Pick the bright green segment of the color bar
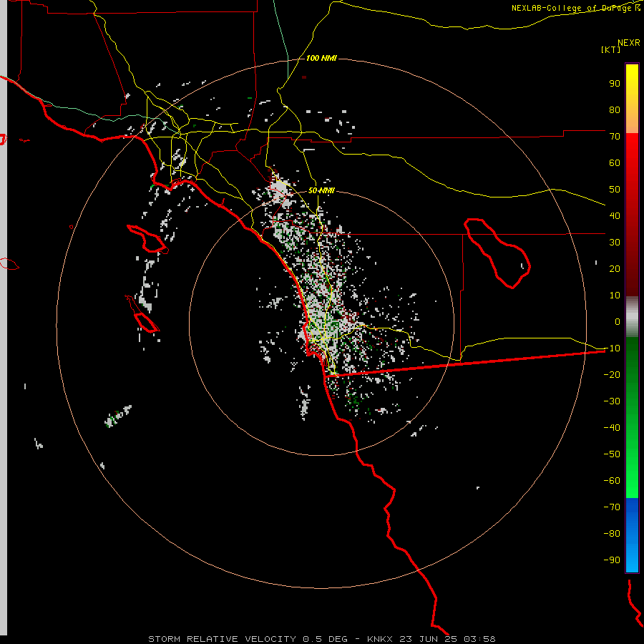This screenshot has width=644, height=644. 632,472
